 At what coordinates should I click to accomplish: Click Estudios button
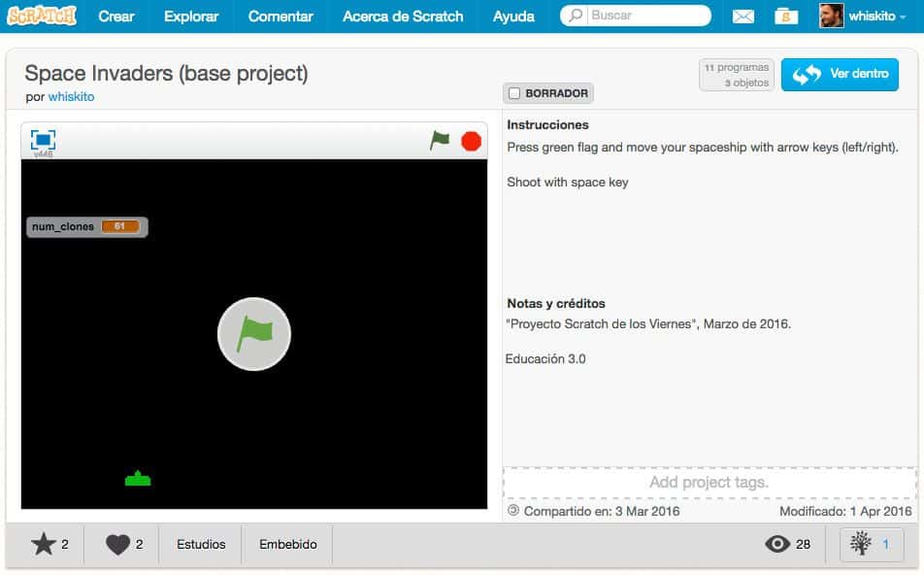coord(201,544)
